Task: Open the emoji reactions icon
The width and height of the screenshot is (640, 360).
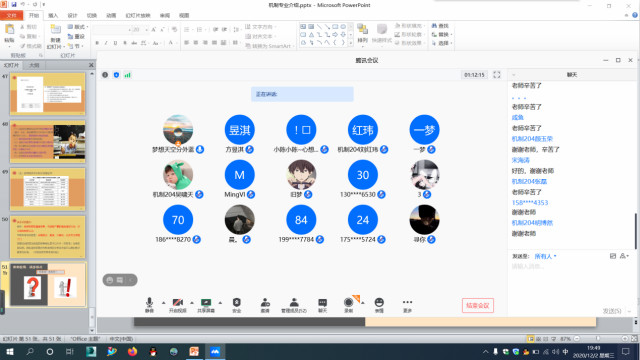Action: point(379,305)
